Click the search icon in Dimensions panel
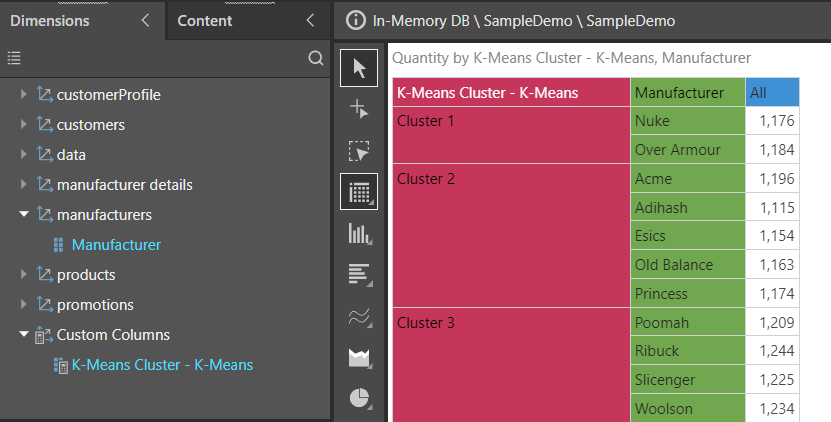This screenshot has height=422, width=831. pos(316,58)
